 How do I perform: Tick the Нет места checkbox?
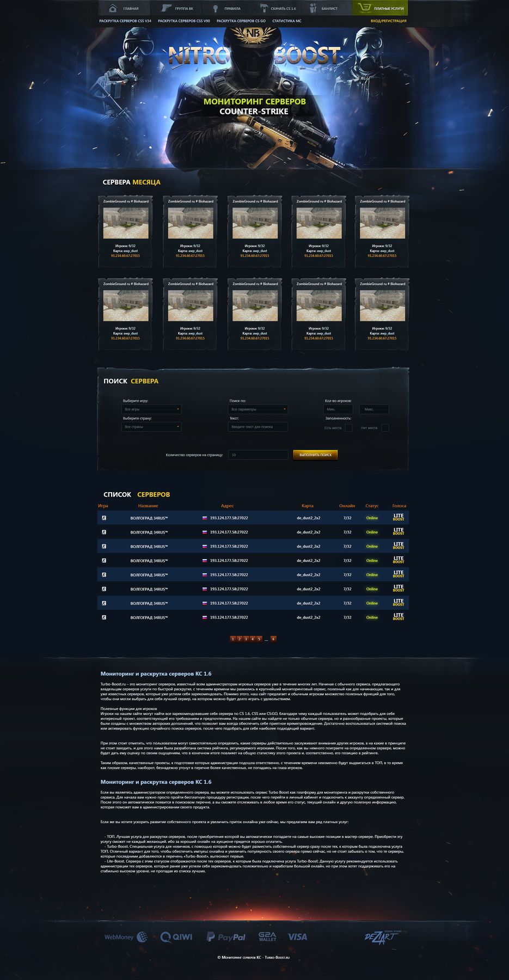click(x=385, y=428)
